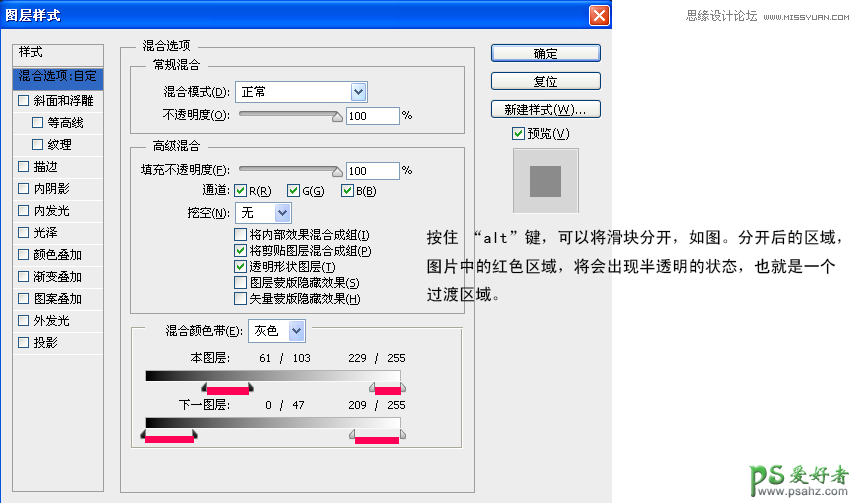Click the 下一图层 gradient bar
Viewport: 860px width, 503px height.
273,423
